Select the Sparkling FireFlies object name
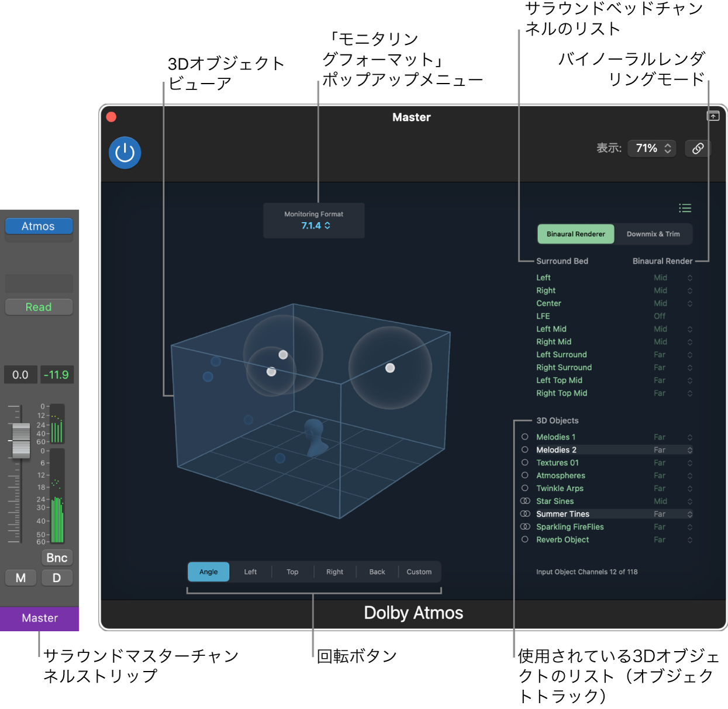The width and height of the screenshot is (728, 709). (570, 527)
